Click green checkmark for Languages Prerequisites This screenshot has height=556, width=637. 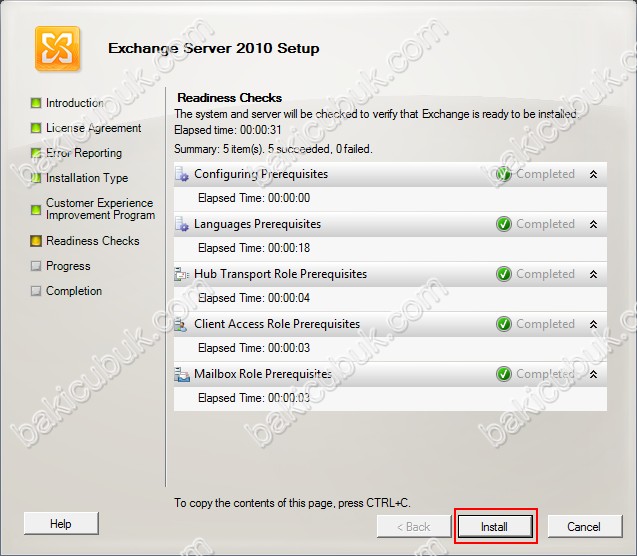[504, 224]
